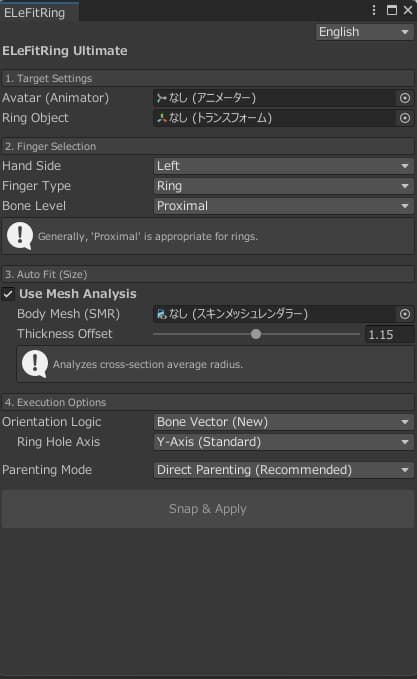Open object picker for Ring Object field
Screen dimensions: 417x679
404,118
